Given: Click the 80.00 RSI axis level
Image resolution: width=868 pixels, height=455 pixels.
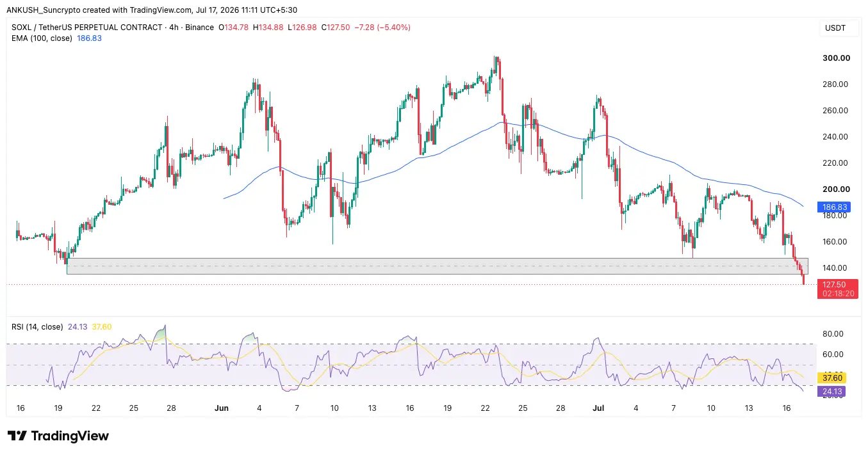Looking at the screenshot, I should (833, 333).
